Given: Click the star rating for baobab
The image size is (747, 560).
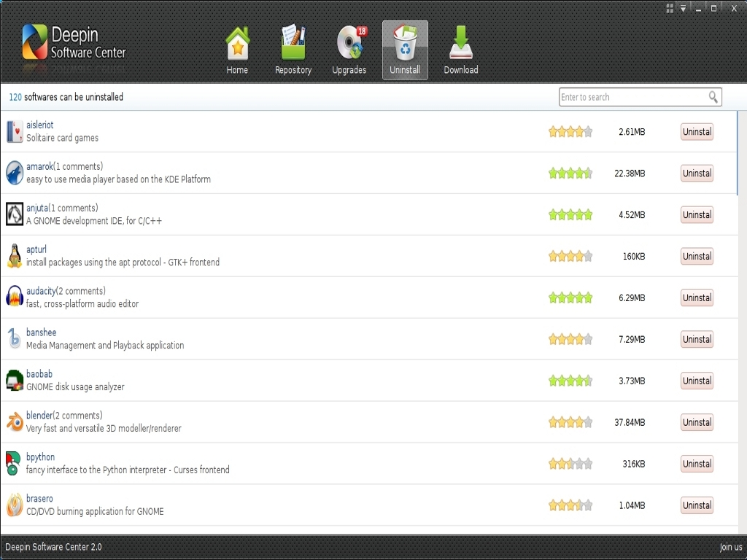Looking at the screenshot, I should pyautogui.click(x=570, y=381).
